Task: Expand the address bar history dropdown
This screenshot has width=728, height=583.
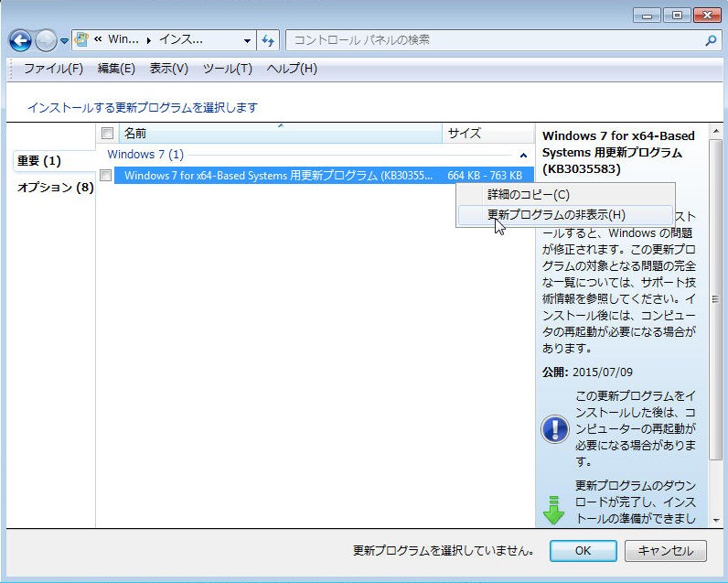Action: pos(247,41)
